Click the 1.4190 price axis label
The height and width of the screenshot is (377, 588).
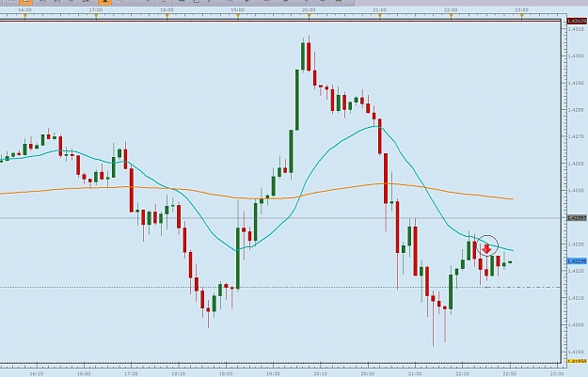pyautogui.click(x=576, y=352)
